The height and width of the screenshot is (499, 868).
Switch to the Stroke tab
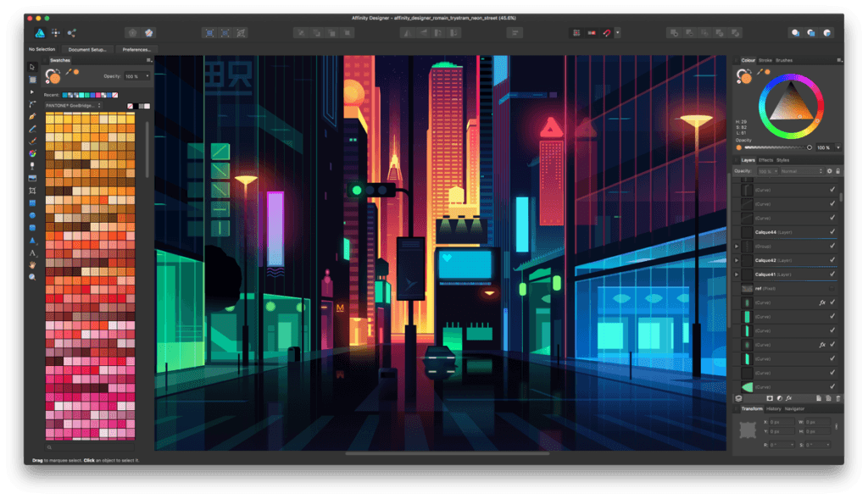(765, 60)
